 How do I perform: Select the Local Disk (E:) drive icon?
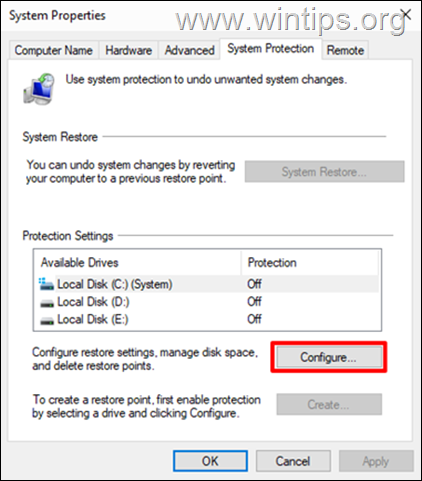[47, 320]
